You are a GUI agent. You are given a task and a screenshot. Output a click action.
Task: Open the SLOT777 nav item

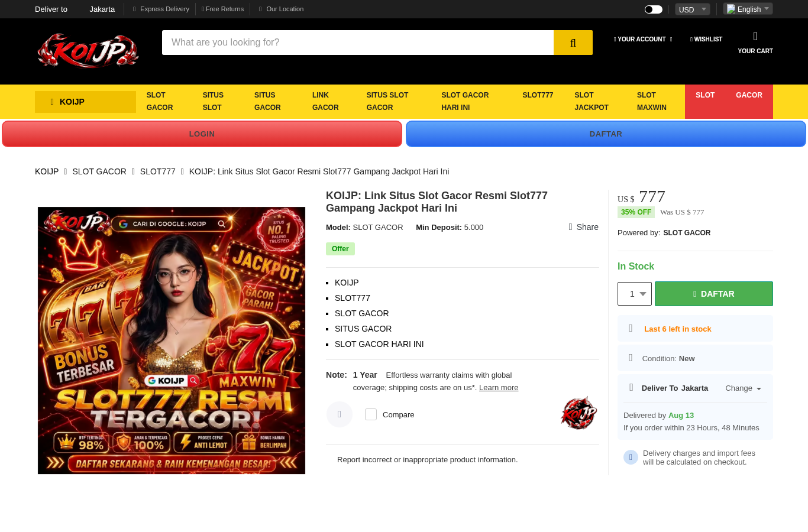(538, 95)
